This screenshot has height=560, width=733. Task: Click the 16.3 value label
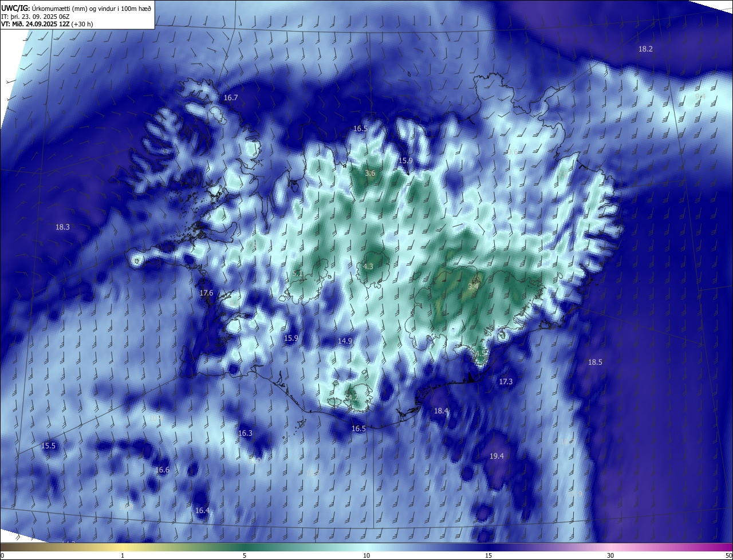pos(245,433)
